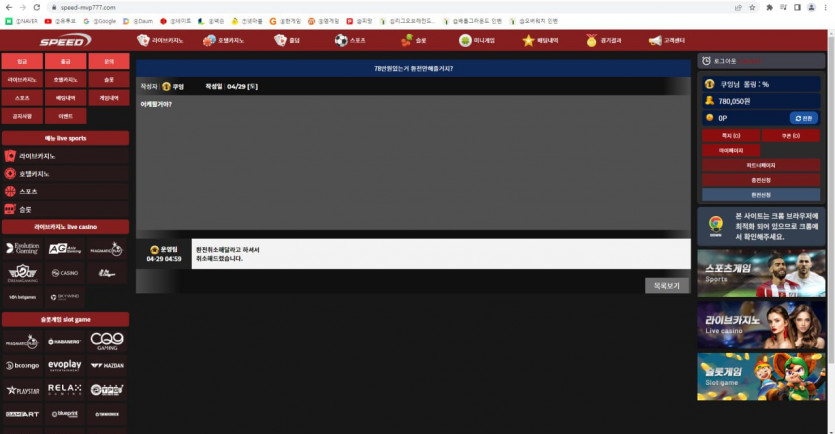Click the address bar showing speed-mvp777.com
Screen dimensions: 835x434
394,7
